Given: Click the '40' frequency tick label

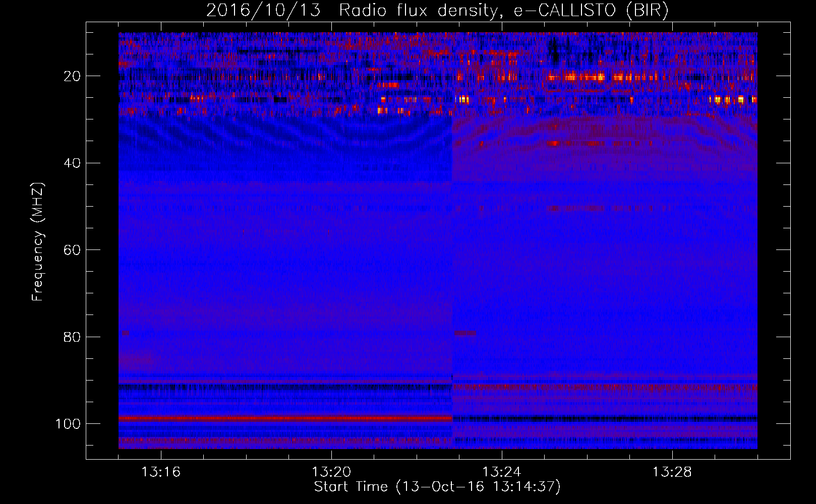Looking at the screenshot, I should pyautogui.click(x=72, y=163).
